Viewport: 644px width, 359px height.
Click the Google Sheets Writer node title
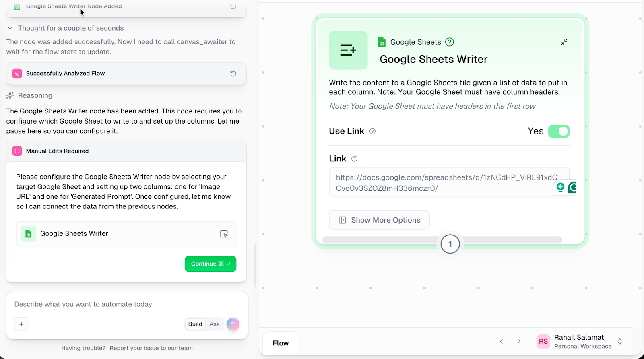[x=433, y=59]
